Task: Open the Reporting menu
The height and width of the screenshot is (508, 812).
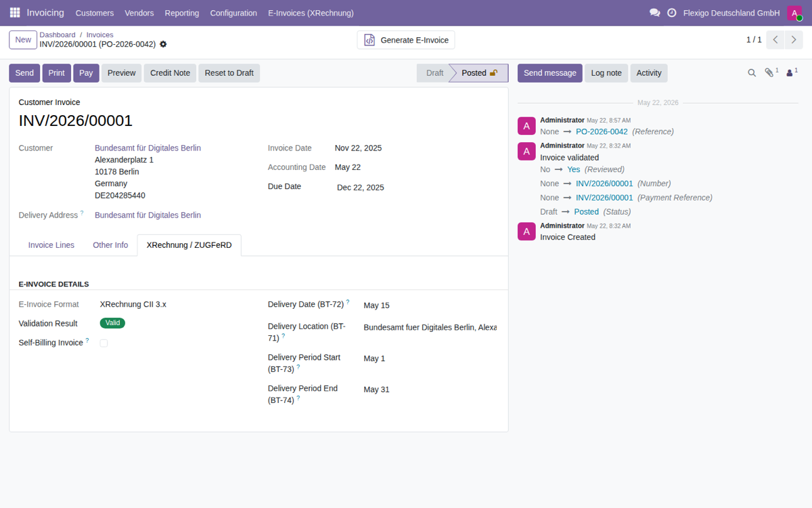Action: click(x=182, y=13)
